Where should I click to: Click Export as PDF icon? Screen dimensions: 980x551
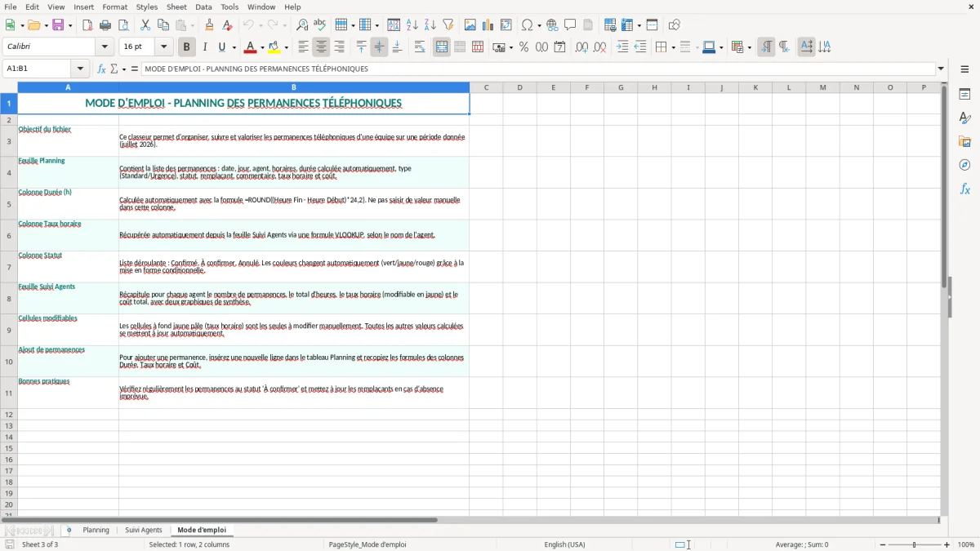[x=87, y=25]
